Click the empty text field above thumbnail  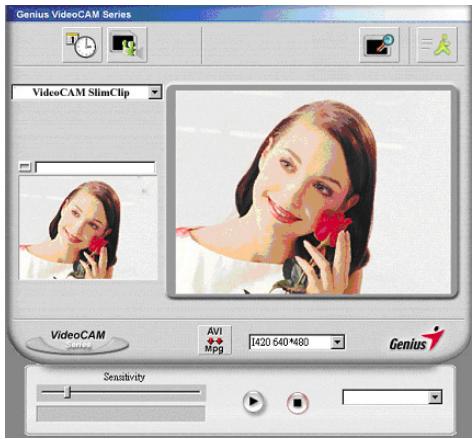pos(95,168)
